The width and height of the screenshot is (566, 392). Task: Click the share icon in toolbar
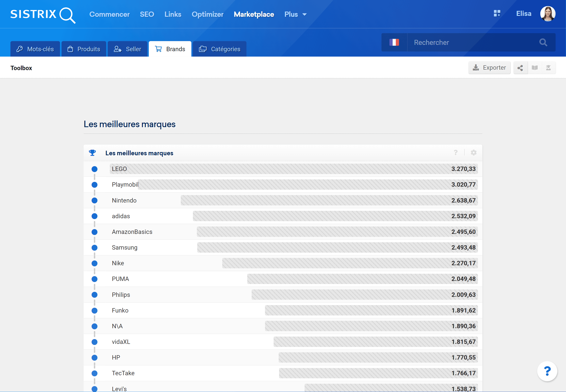click(x=520, y=68)
